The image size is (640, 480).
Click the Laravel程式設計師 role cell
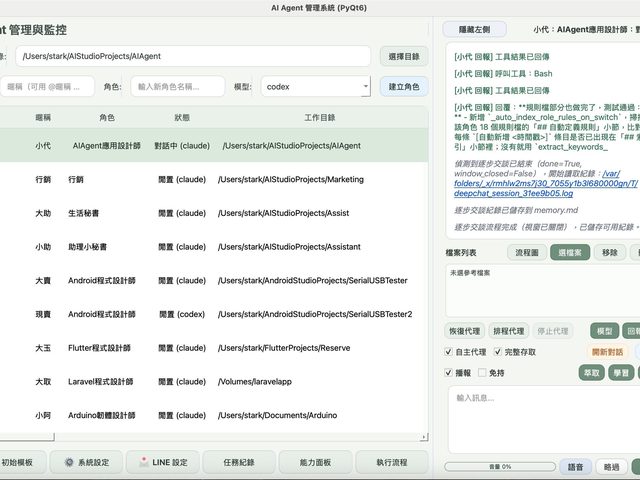pos(100,382)
